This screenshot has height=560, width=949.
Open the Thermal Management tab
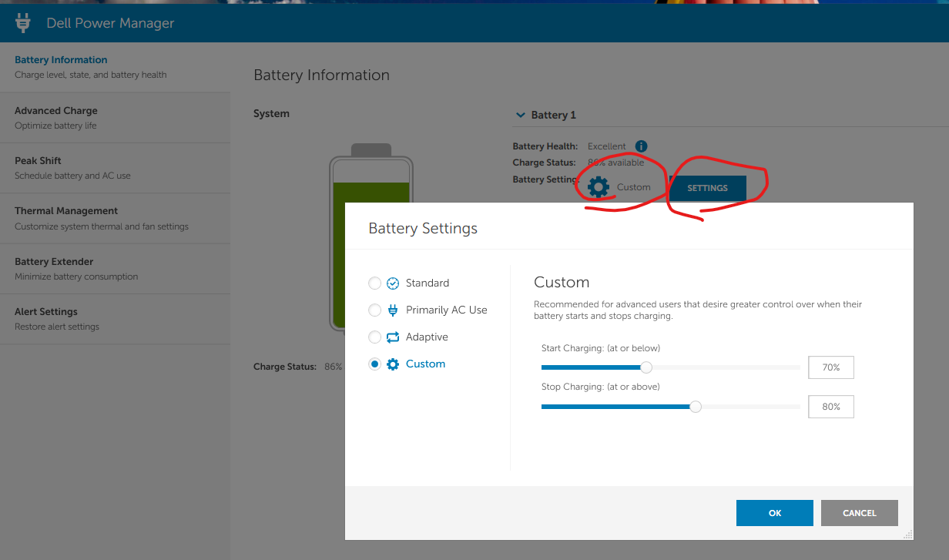(x=115, y=218)
